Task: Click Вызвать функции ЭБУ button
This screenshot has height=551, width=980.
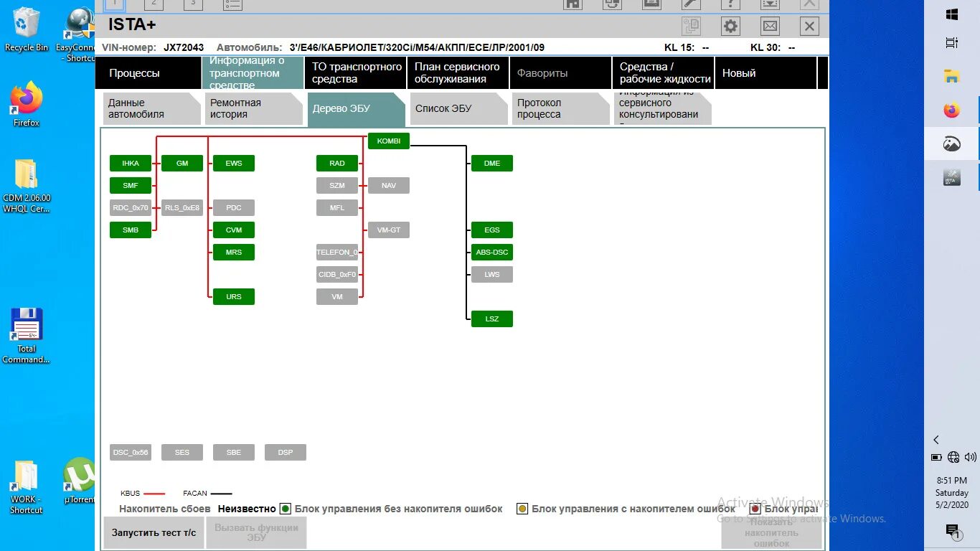Action: (x=256, y=533)
